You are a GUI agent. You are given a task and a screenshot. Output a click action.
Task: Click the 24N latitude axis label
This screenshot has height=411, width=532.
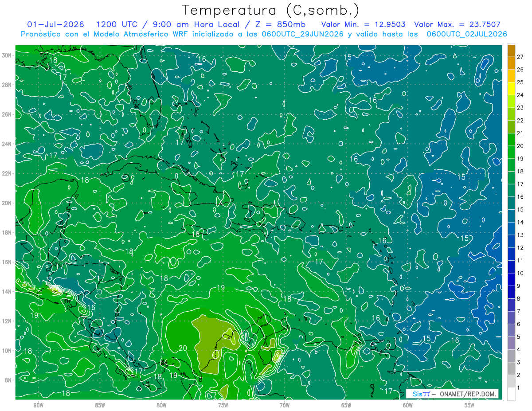pyautogui.click(x=7, y=144)
